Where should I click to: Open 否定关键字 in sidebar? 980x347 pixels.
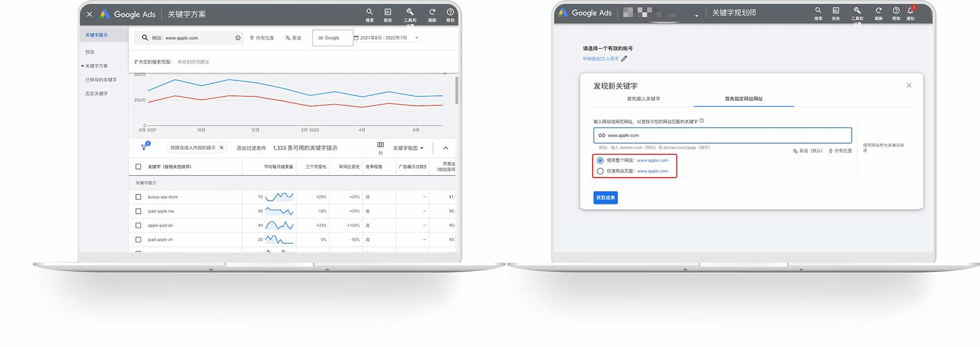(x=96, y=94)
